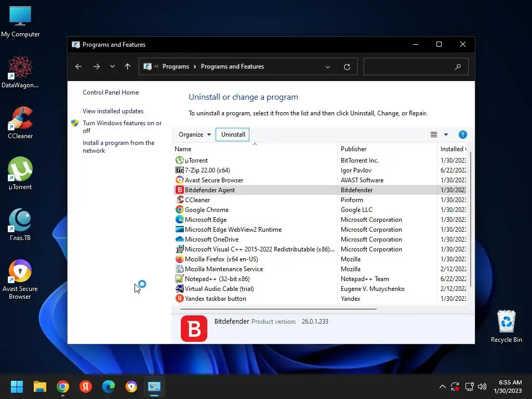Open µTorrent desktop shortcut
532x399 pixels.
(x=20, y=174)
